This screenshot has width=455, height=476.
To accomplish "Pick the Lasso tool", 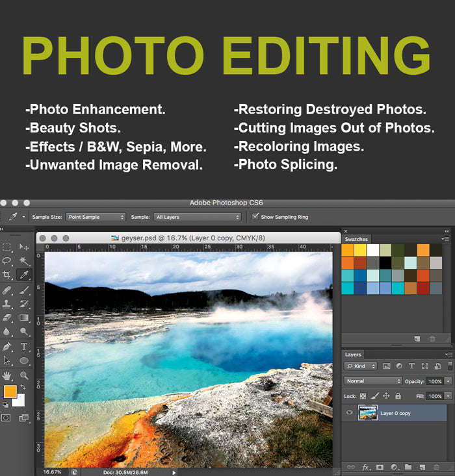I will click(7, 260).
